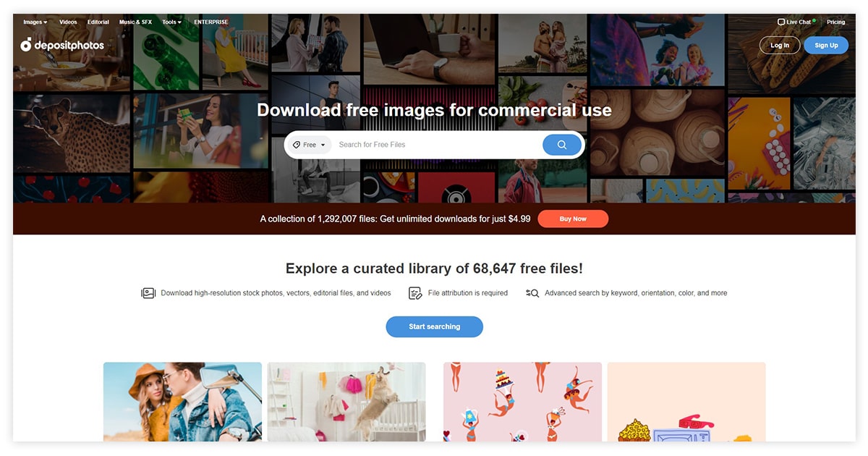Open the couple on motorcycle thumbnail
The width and height of the screenshot is (868, 456).
pos(182,402)
